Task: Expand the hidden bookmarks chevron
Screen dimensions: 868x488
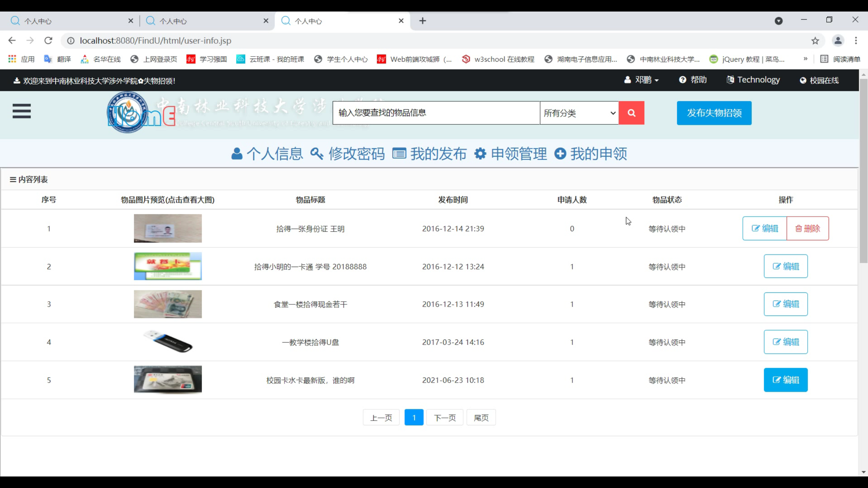Action: 805,59
